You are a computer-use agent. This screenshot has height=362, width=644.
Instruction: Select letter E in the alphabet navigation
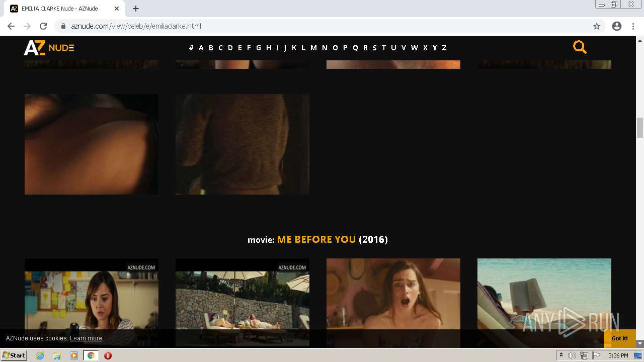pos(240,48)
